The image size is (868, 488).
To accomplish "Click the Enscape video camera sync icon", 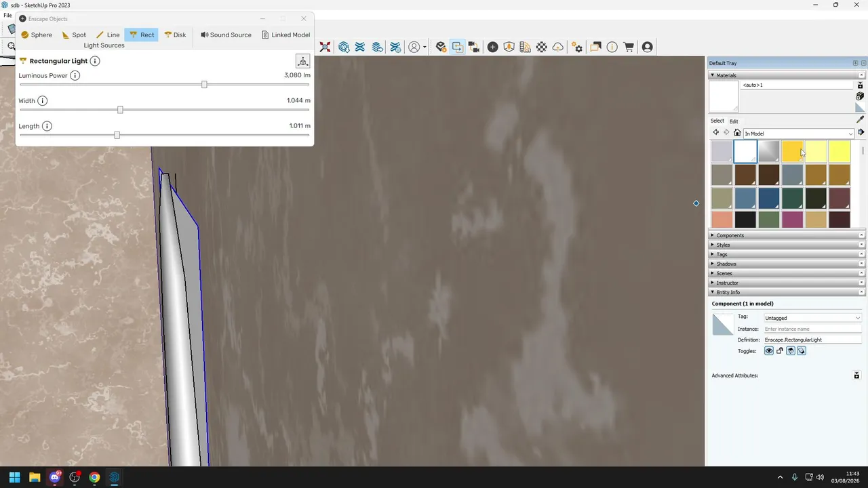I will click(474, 47).
